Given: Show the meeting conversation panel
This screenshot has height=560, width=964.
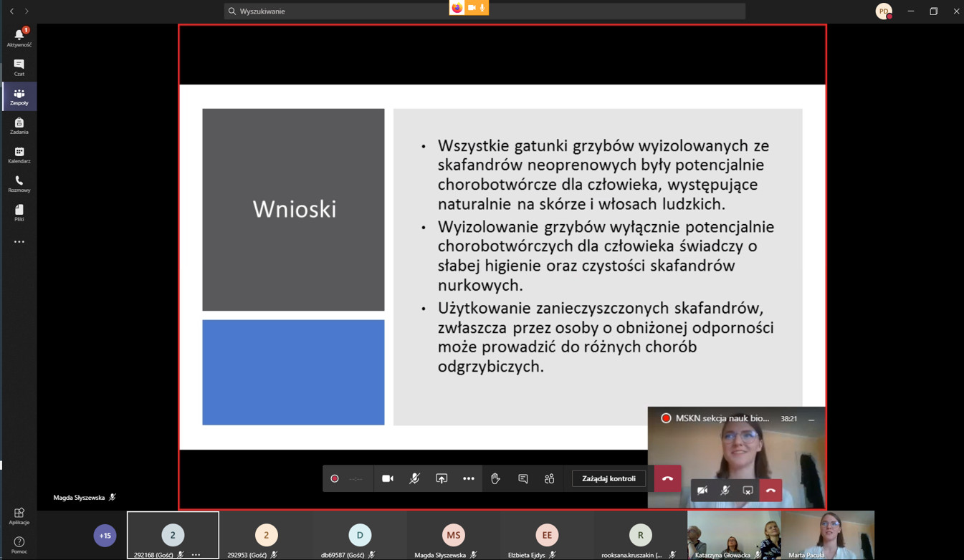Looking at the screenshot, I should pyautogui.click(x=522, y=478).
